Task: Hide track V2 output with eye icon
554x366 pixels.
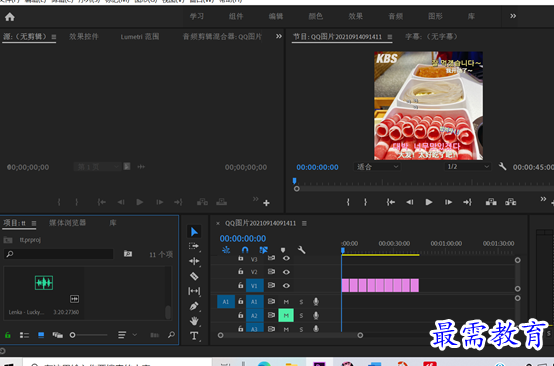Action: (286, 272)
